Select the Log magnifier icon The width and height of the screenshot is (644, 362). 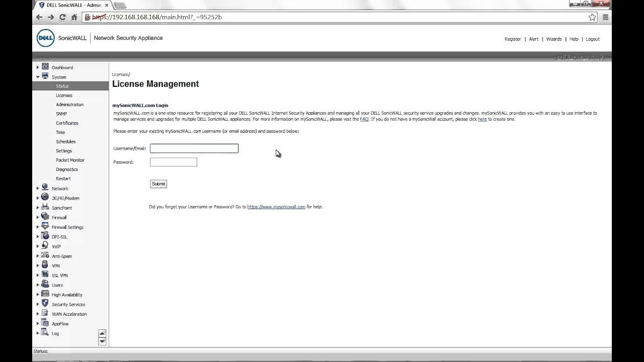click(x=45, y=333)
